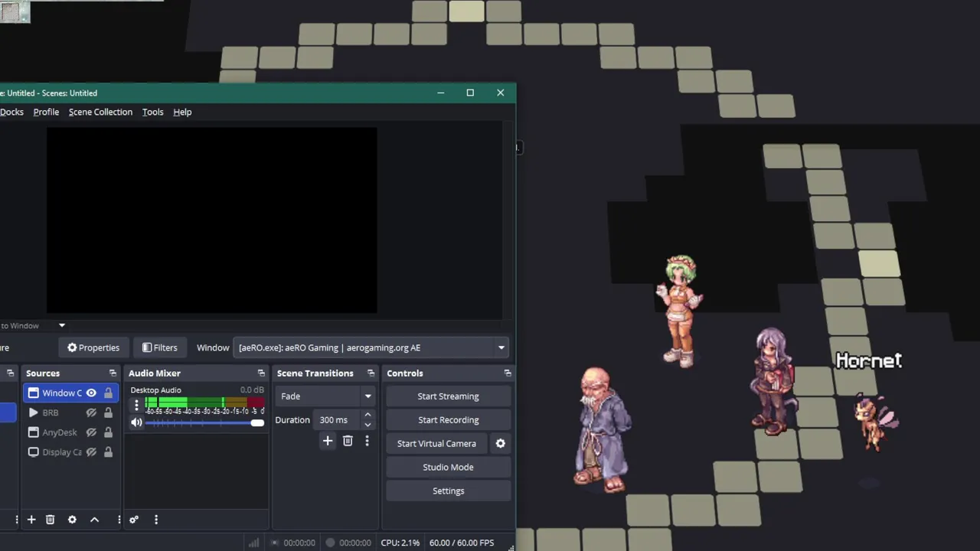980x551 pixels.
Task: Open the Fade transition dropdown
Action: coord(325,396)
